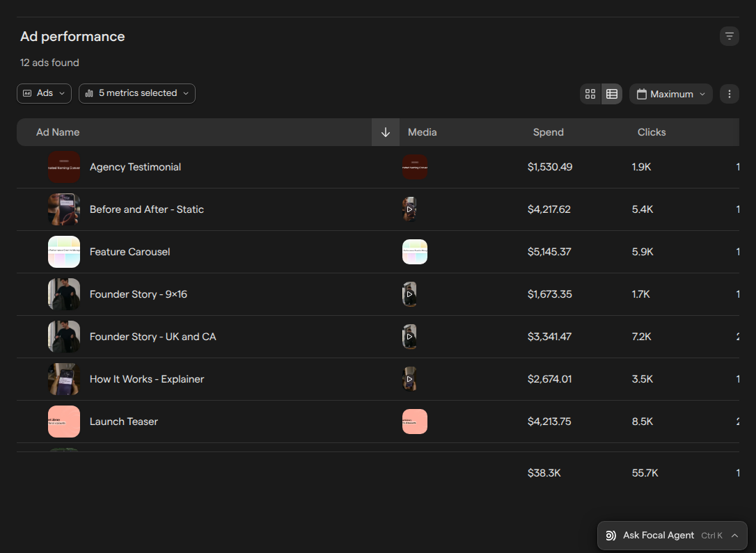This screenshot has width=756, height=553.
Task: Open the Maximum date range dropdown
Action: point(670,94)
